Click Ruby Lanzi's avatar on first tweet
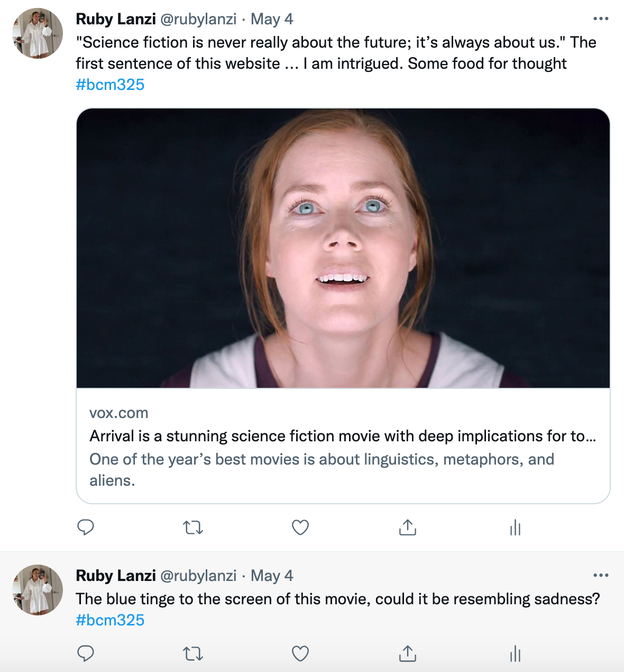 tap(38, 33)
